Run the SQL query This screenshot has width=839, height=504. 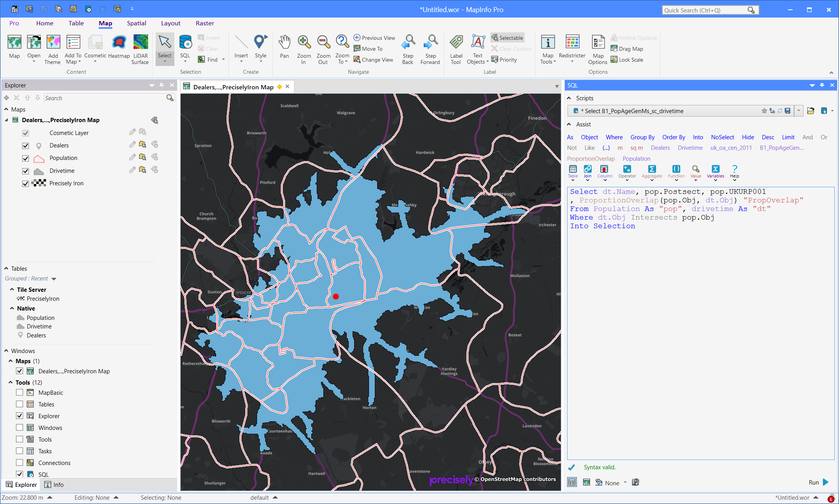(x=819, y=482)
